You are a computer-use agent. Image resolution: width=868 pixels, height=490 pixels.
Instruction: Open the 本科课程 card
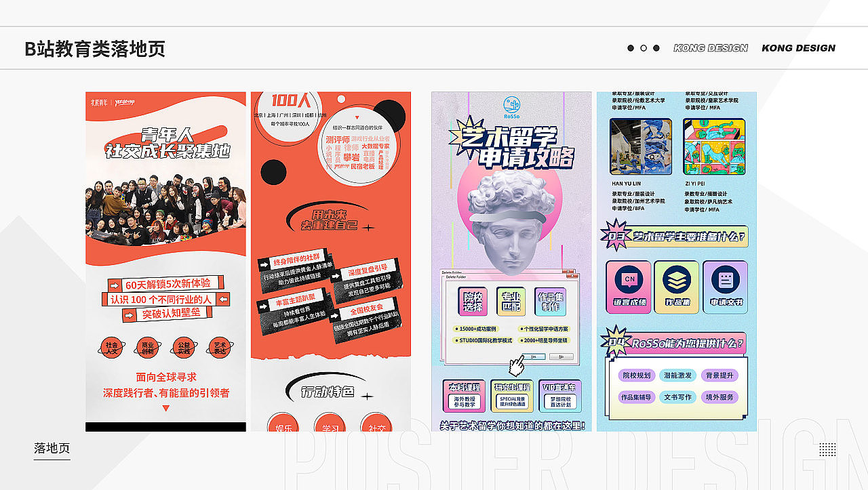[464, 396]
